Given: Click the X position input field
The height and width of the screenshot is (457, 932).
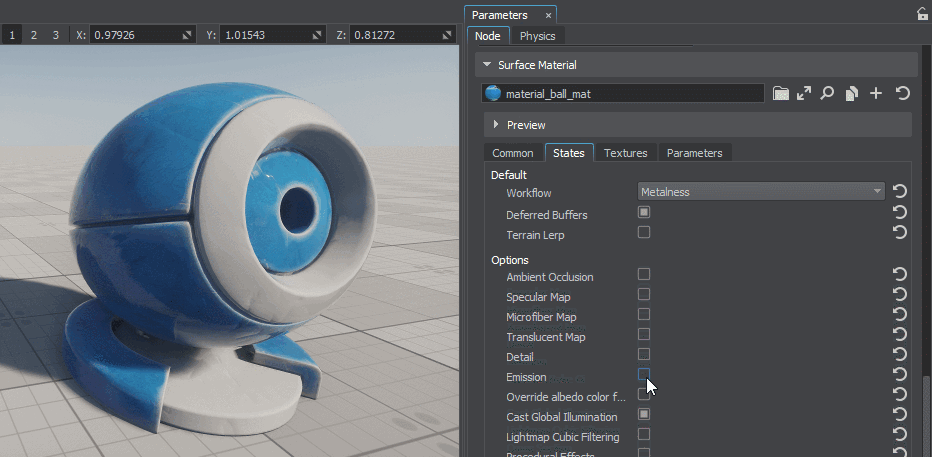Looking at the screenshot, I should point(134,35).
